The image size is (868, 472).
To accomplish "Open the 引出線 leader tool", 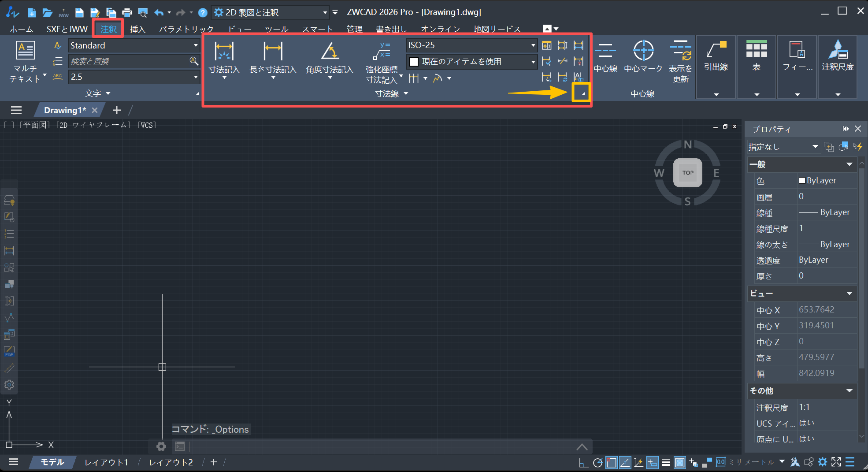I will (x=715, y=57).
